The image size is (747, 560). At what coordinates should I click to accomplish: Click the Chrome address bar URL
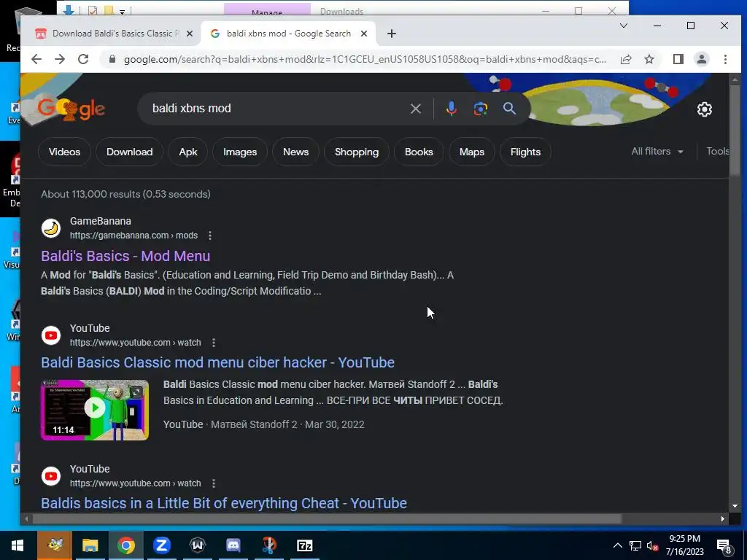(x=365, y=59)
